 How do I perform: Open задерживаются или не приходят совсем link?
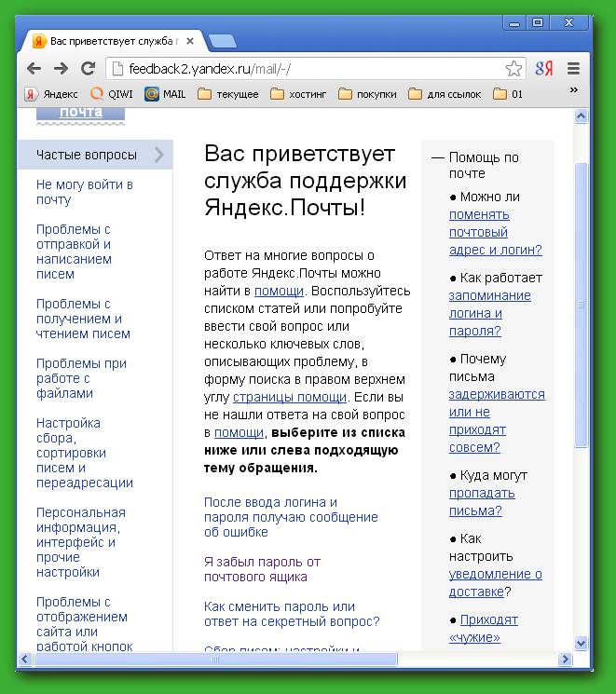coord(497,421)
